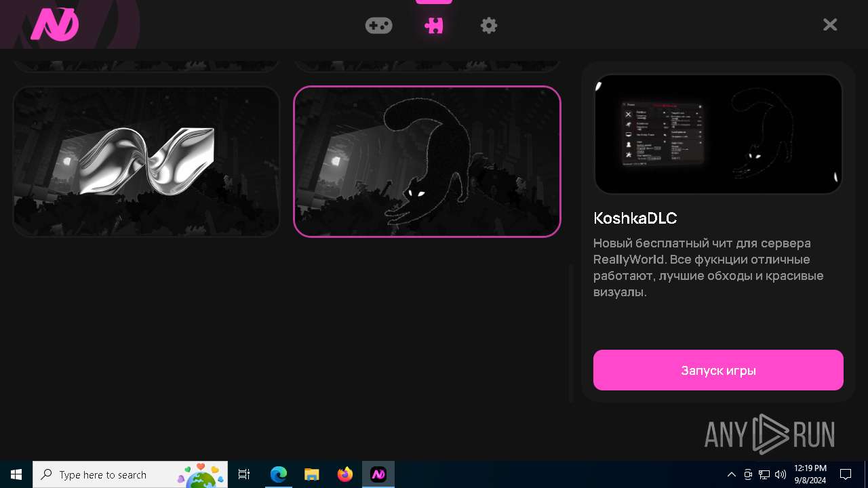Open the Windows Start menu
The height and width of the screenshot is (488, 868).
click(x=16, y=474)
